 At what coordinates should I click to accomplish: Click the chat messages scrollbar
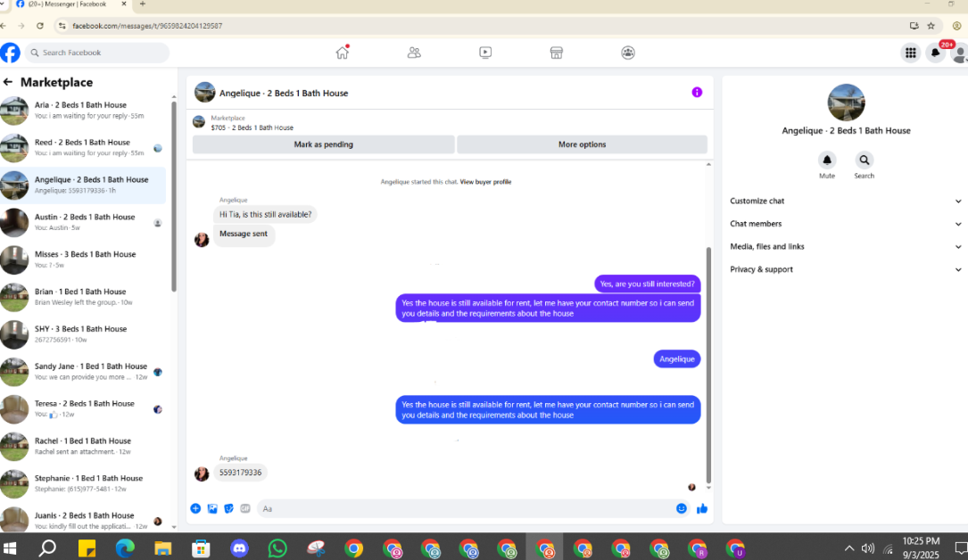coord(708,365)
